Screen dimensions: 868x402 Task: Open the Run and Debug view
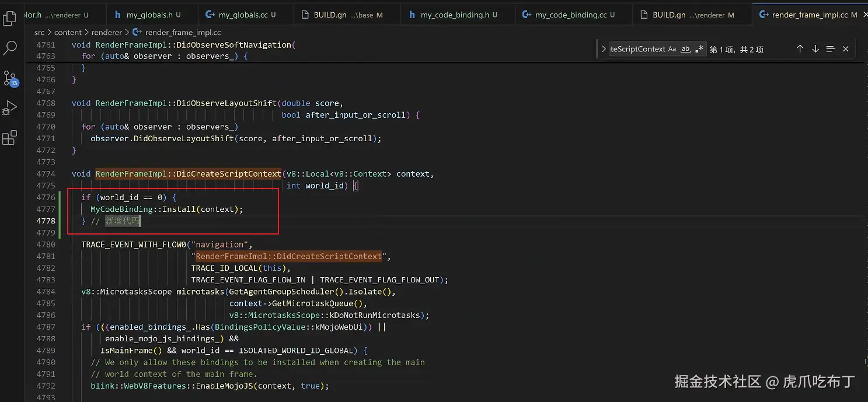point(10,108)
